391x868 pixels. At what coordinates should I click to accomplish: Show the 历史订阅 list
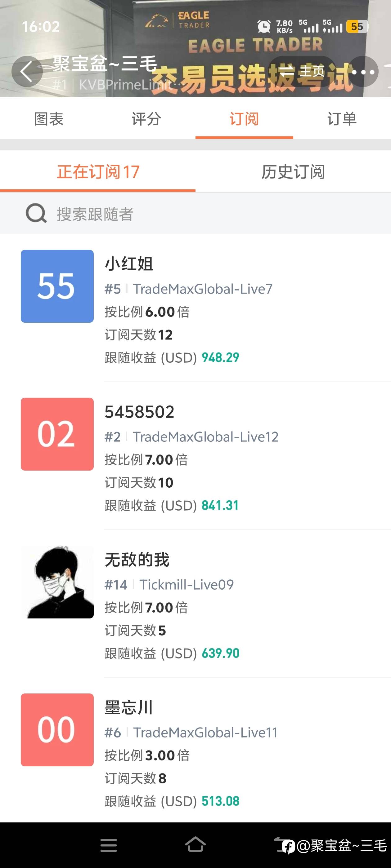(293, 172)
